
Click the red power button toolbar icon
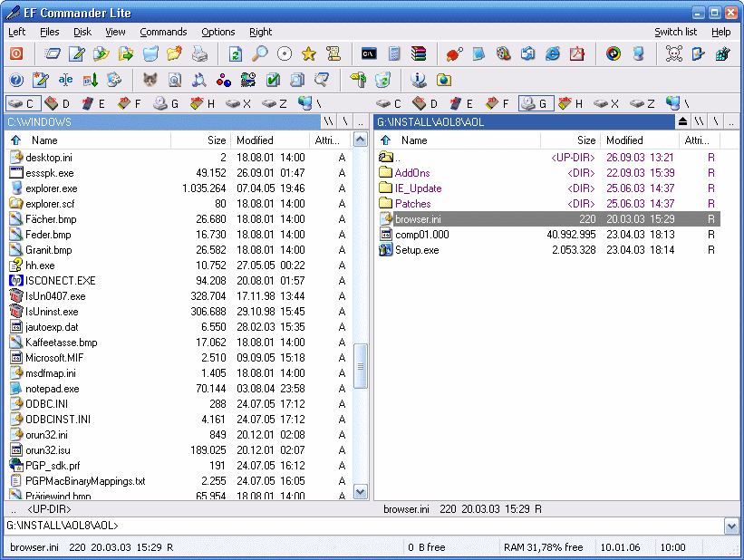click(16, 53)
